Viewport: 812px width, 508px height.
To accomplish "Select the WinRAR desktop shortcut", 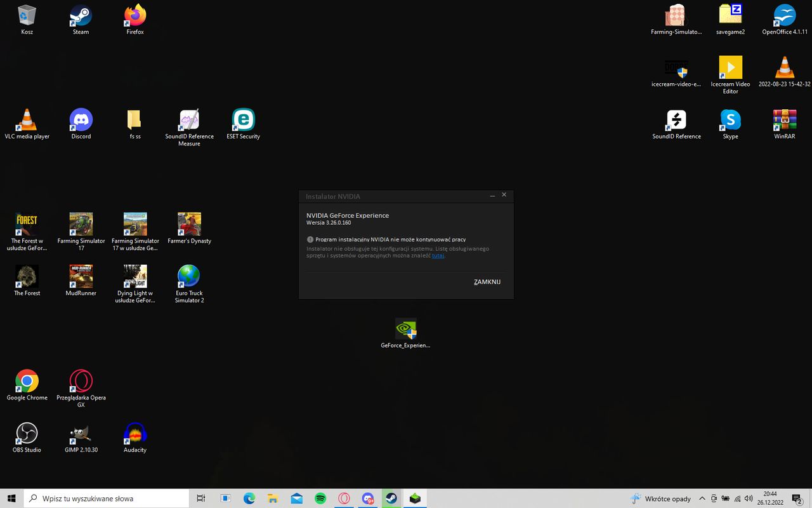I will click(785, 124).
